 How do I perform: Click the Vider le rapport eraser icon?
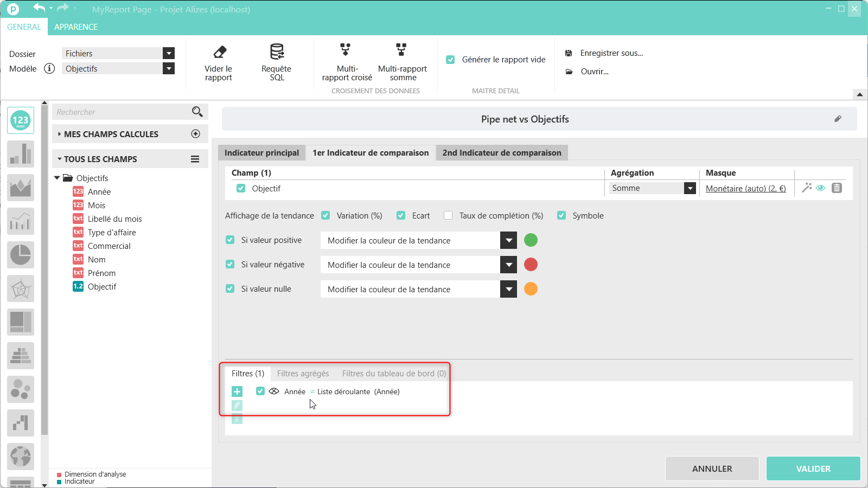[x=219, y=52]
